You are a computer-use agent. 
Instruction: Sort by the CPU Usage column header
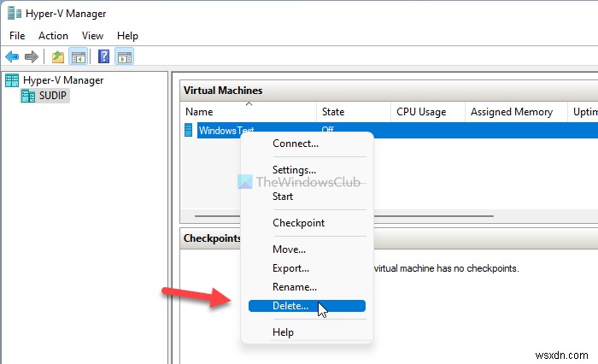coord(428,112)
